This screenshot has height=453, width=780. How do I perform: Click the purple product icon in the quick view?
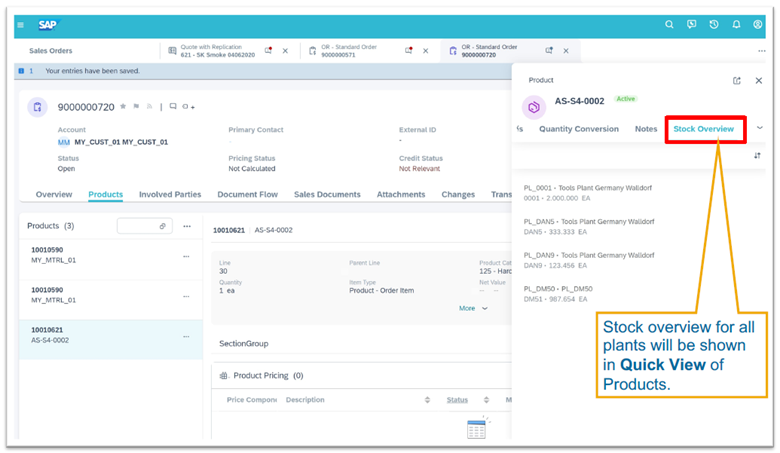(x=534, y=107)
